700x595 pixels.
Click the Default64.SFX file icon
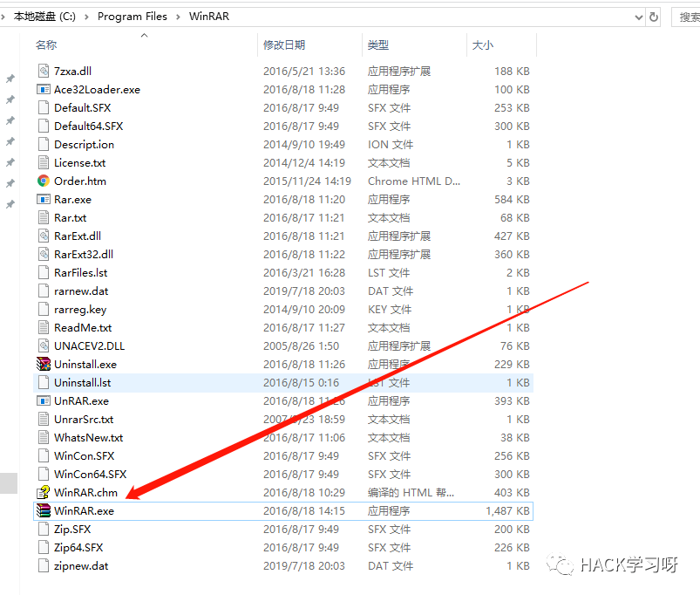click(44, 126)
